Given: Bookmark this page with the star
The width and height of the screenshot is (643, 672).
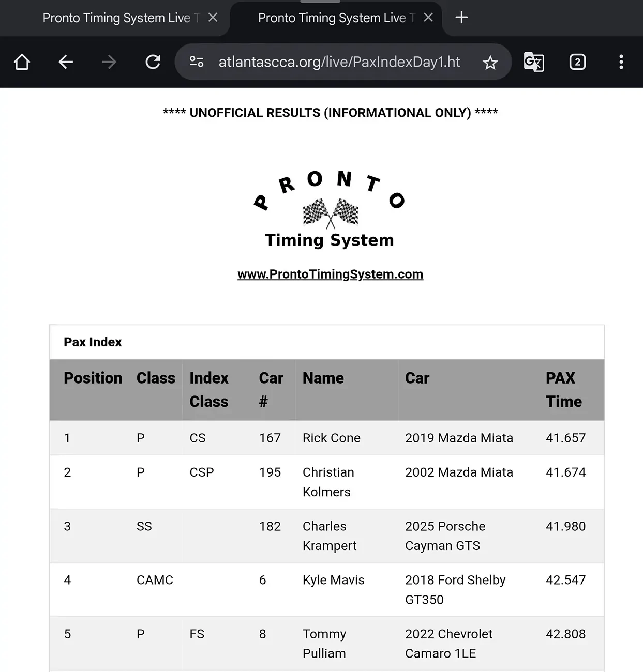Looking at the screenshot, I should (490, 63).
